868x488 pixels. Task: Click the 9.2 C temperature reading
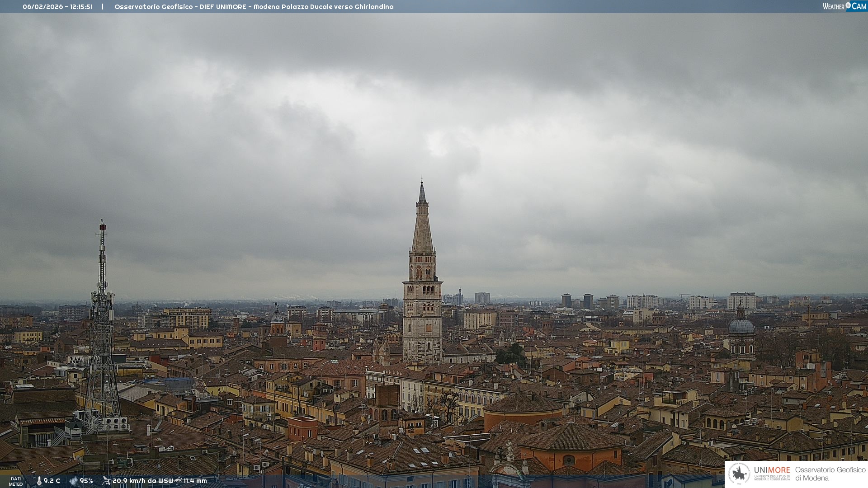52,481
